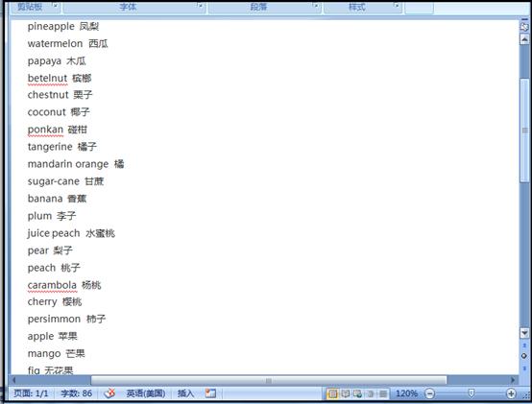Click the Chinese text 水蜜桃

point(101,233)
